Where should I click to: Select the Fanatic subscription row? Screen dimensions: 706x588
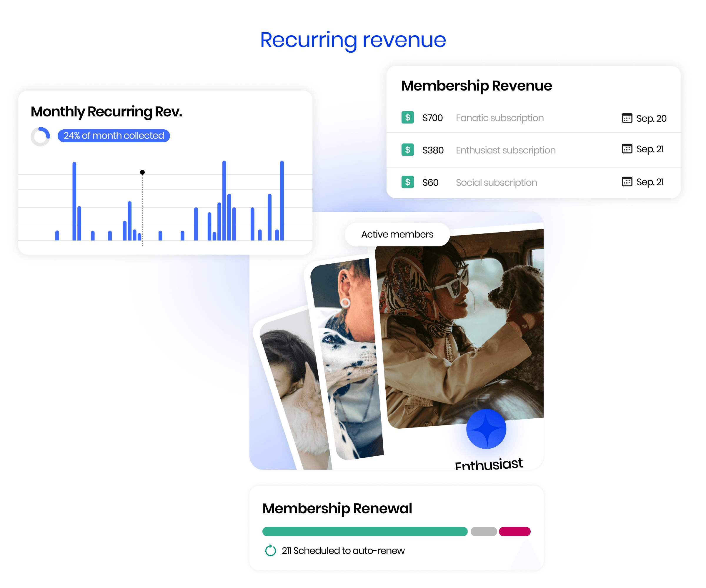[x=499, y=118]
